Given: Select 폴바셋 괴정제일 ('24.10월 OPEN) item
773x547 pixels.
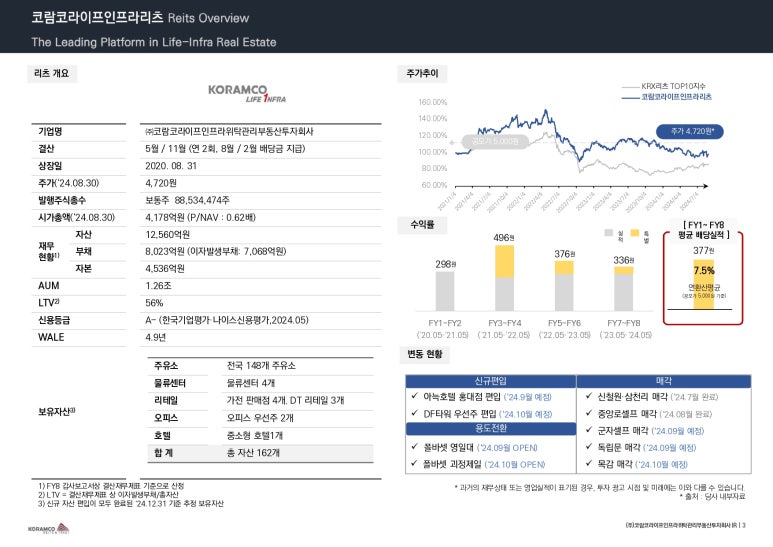Looking at the screenshot, I should (x=478, y=464).
